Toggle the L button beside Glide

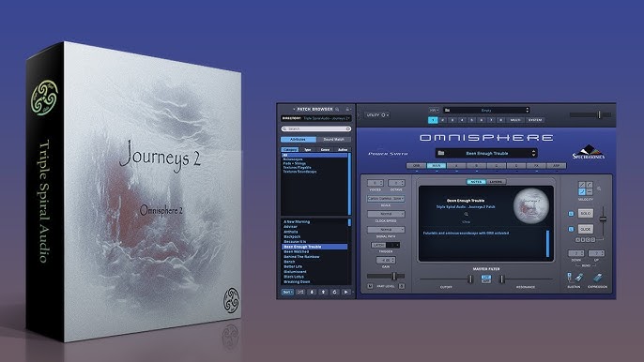[x=571, y=229]
